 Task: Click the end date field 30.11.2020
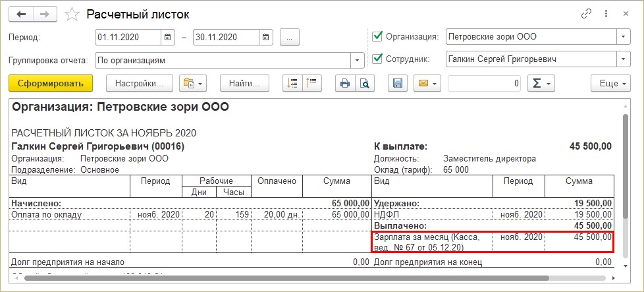[226, 37]
